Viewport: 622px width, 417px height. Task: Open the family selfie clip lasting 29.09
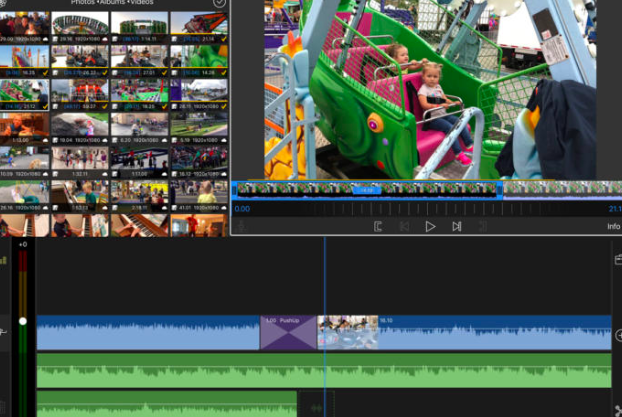25,27
